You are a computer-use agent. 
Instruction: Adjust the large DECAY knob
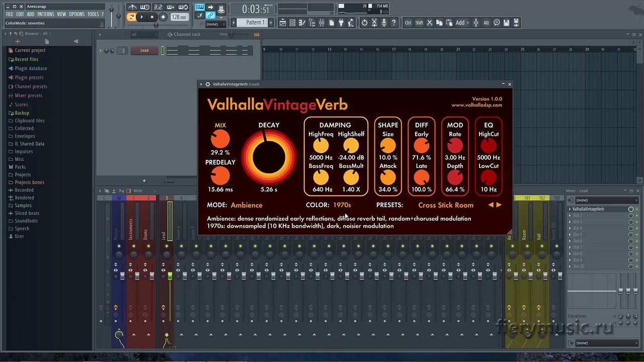coord(269,156)
